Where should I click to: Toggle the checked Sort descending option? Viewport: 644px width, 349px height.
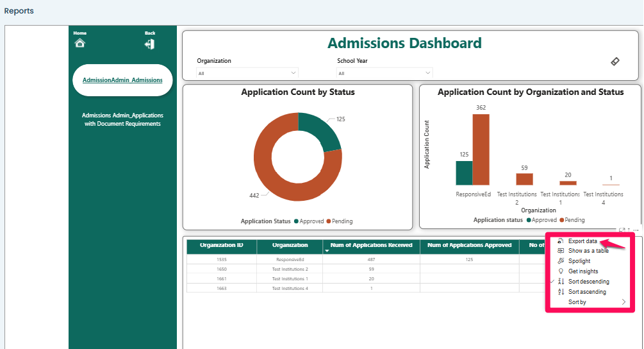(588, 282)
